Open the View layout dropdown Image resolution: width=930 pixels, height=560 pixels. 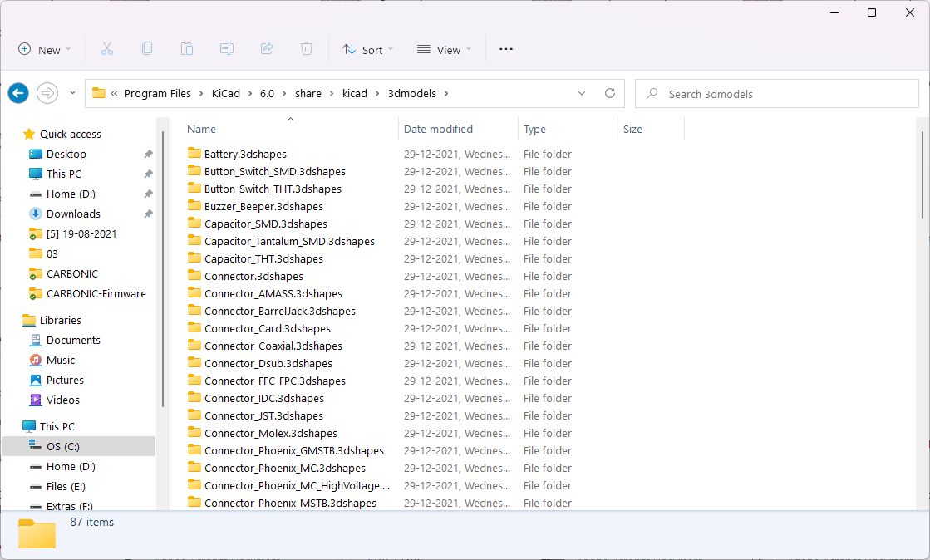(445, 49)
